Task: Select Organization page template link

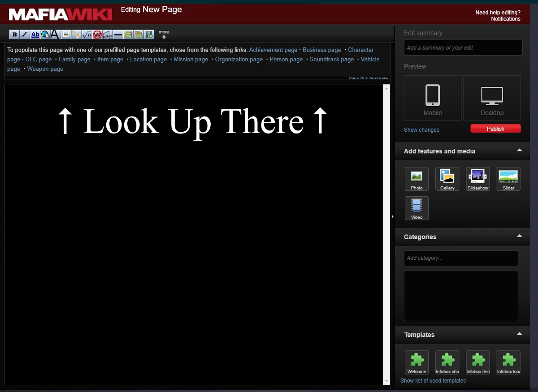Action: tap(239, 59)
